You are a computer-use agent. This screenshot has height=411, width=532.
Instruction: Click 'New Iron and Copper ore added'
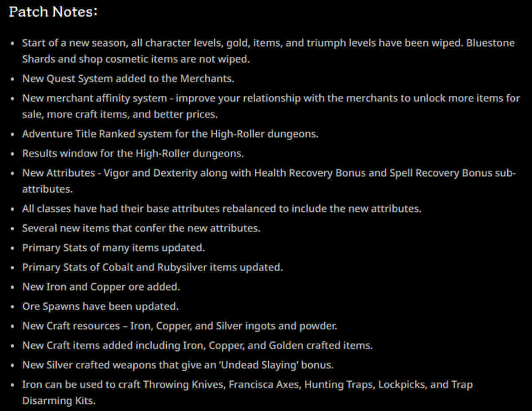pyautogui.click(x=101, y=287)
